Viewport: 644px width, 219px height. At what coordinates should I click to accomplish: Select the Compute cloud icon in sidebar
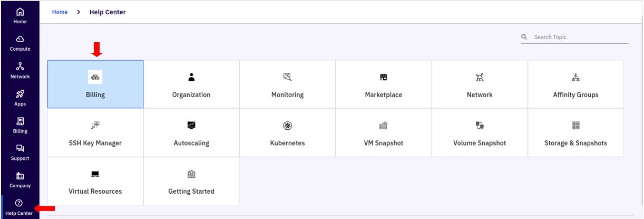click(20, 39)
